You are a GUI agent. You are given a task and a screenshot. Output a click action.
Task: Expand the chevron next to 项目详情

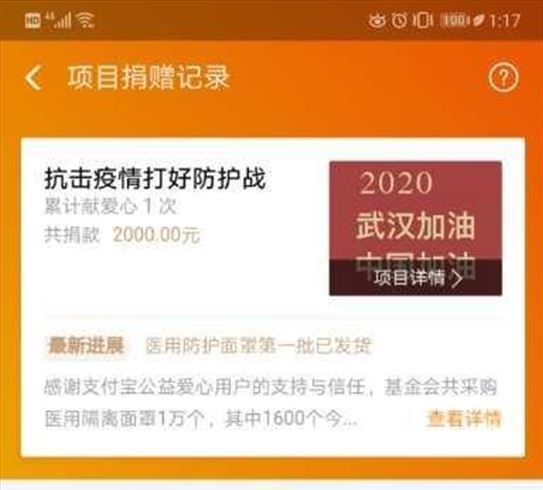(458, 278)
